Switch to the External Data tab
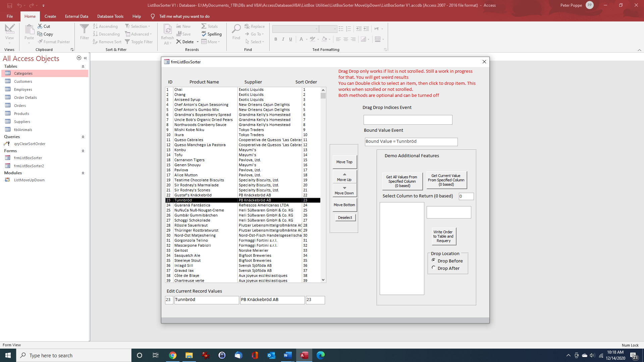Screen dimensions: 644x362 (76, 16)
